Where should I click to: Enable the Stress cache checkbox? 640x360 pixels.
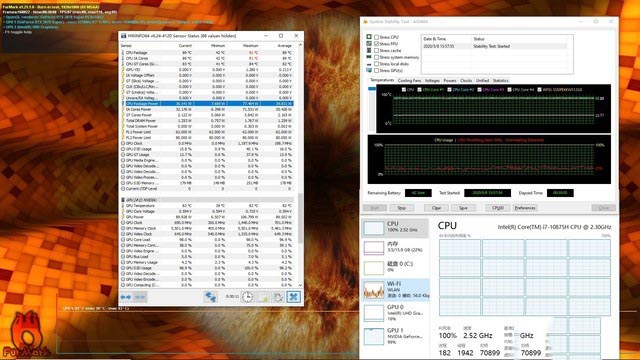[376, 51]
